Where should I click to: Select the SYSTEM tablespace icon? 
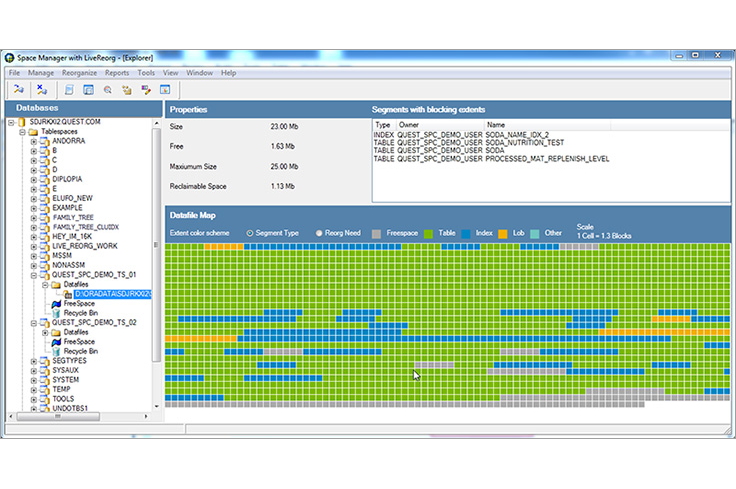(x=45, y=380)
